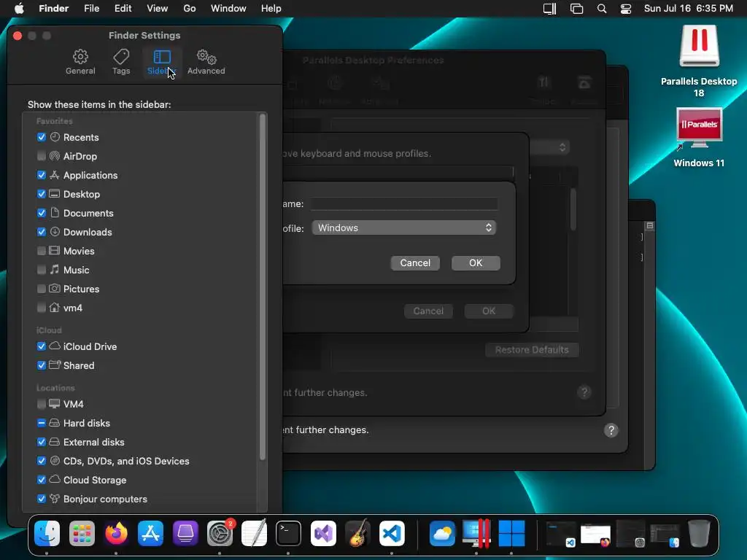
Task: Switch to the Tags tab
Action: tap(121, 62)
